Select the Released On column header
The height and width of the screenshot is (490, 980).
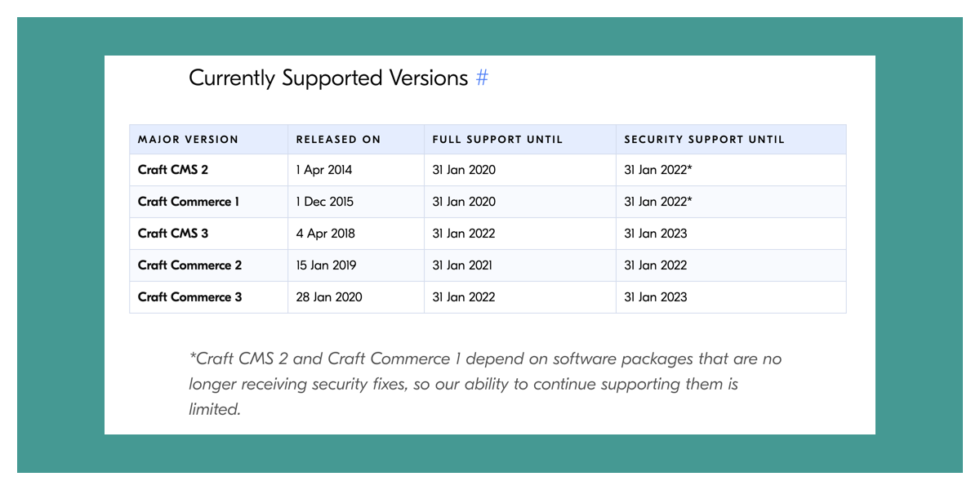[338, 140]
